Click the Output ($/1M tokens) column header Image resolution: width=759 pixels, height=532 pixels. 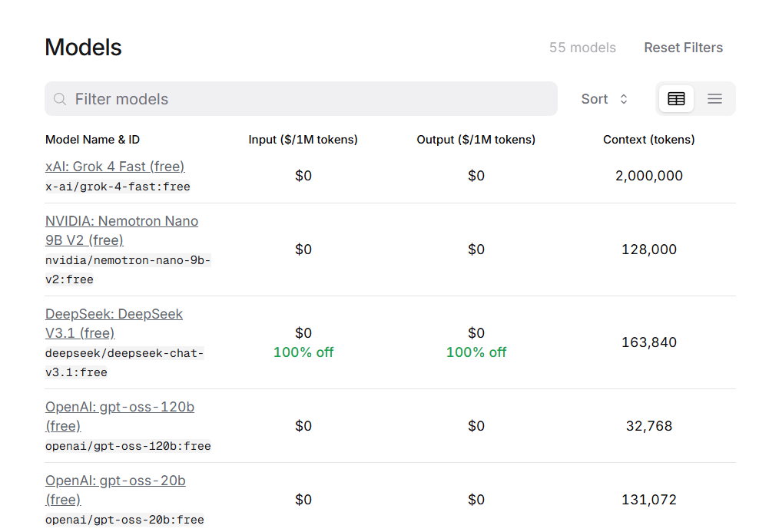pos(476,140)
